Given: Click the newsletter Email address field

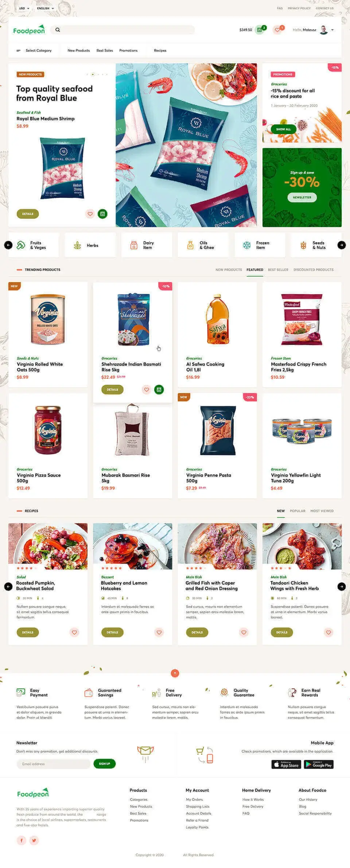Looking at the screenshot, I should pos(53,764).
